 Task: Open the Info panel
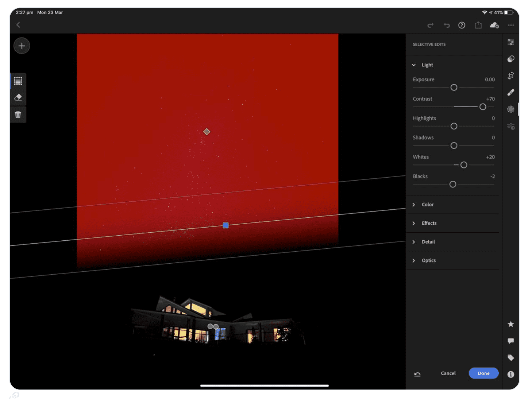click(511, 374)
